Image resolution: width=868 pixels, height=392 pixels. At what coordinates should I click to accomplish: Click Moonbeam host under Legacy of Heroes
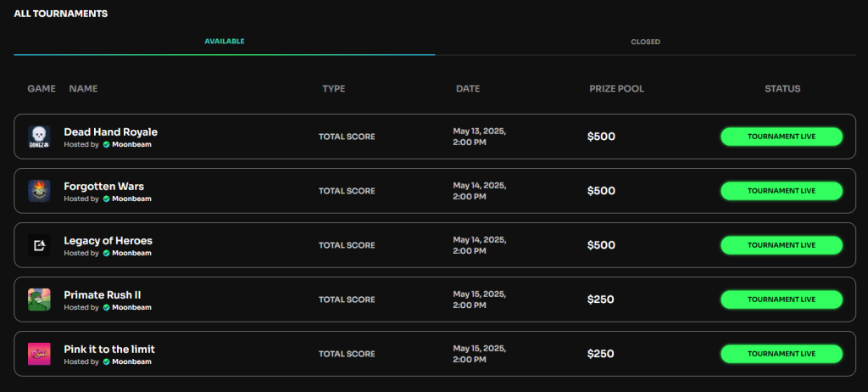point(131,254)
